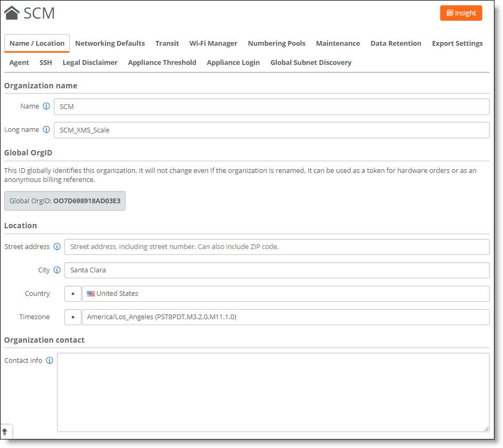
Task: Click inside the Contact info text area
Action: coord(273,392)
